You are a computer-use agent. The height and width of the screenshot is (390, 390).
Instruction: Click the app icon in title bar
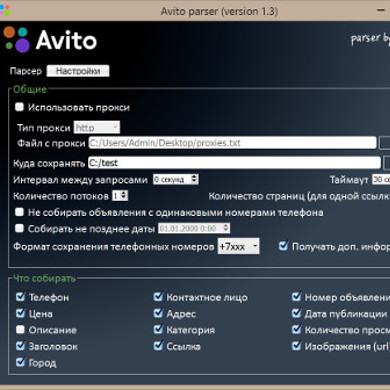pyautogui.click(x=5, y=10)
